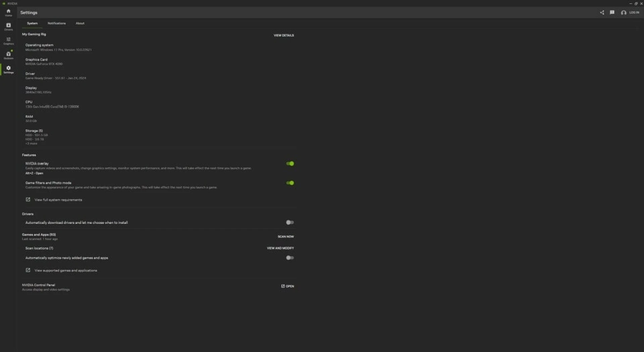
Task: Click View and Modify scan locations
Action: [280, 248]
